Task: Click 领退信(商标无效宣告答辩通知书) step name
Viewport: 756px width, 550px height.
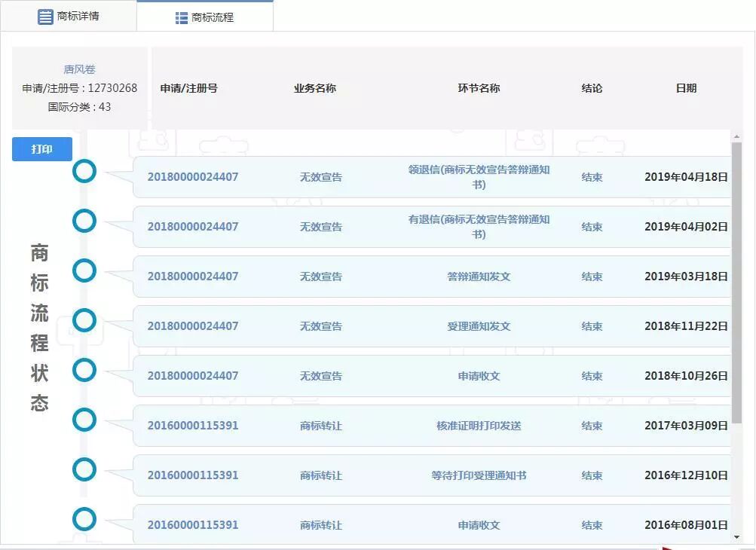Action: [479, 177]
